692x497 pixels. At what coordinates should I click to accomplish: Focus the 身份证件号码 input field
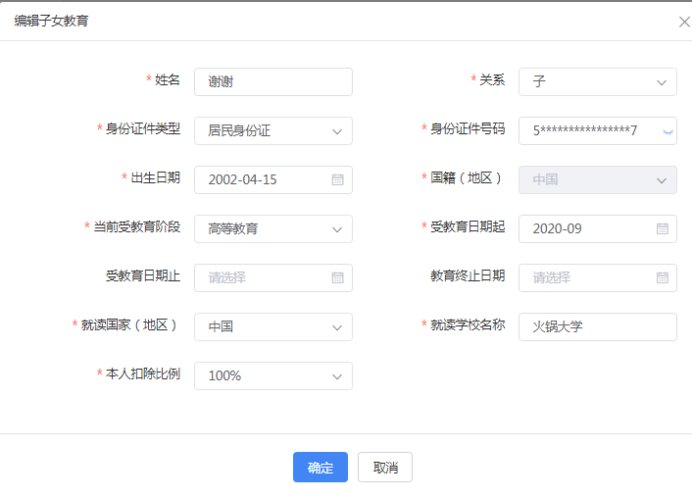click(590, 131)
